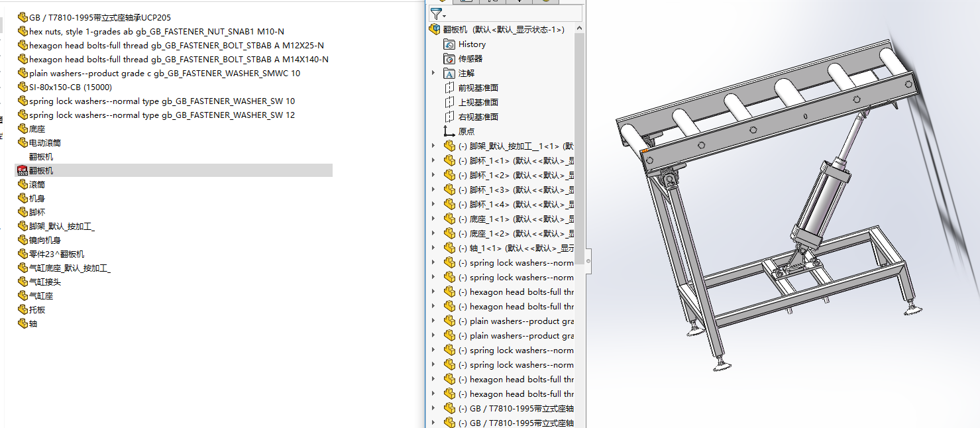Click the 机身 file icon in file list
The height and width of the screenshot is (428, 980).
click(x=23, y=198)
